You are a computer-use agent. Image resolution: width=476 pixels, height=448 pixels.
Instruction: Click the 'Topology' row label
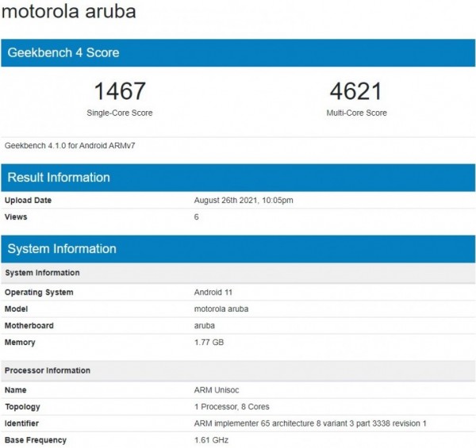[22, 407]
